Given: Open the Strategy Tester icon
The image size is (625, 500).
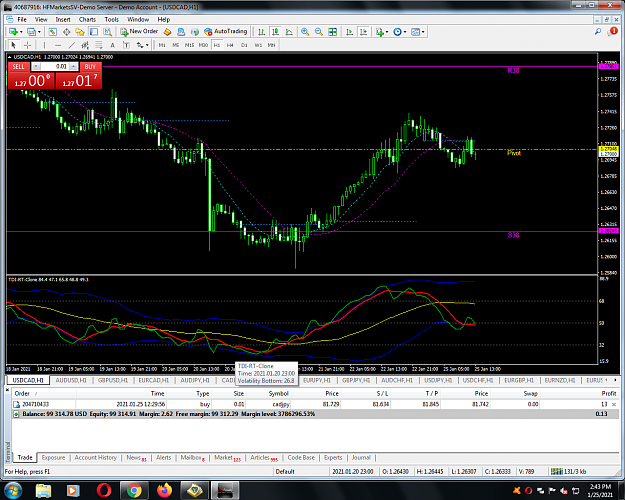Looking at the screenshot, I should coord(107,31).
